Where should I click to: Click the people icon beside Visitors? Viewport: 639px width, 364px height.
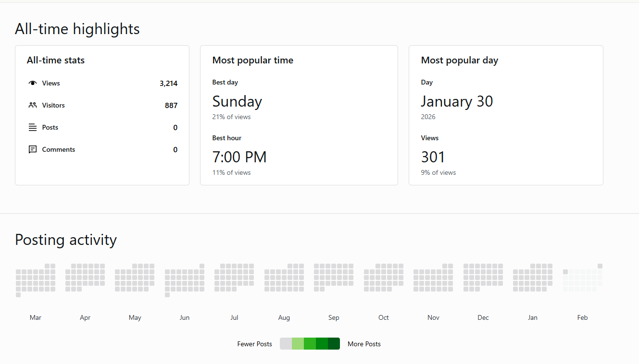click(x=33, y=105)
